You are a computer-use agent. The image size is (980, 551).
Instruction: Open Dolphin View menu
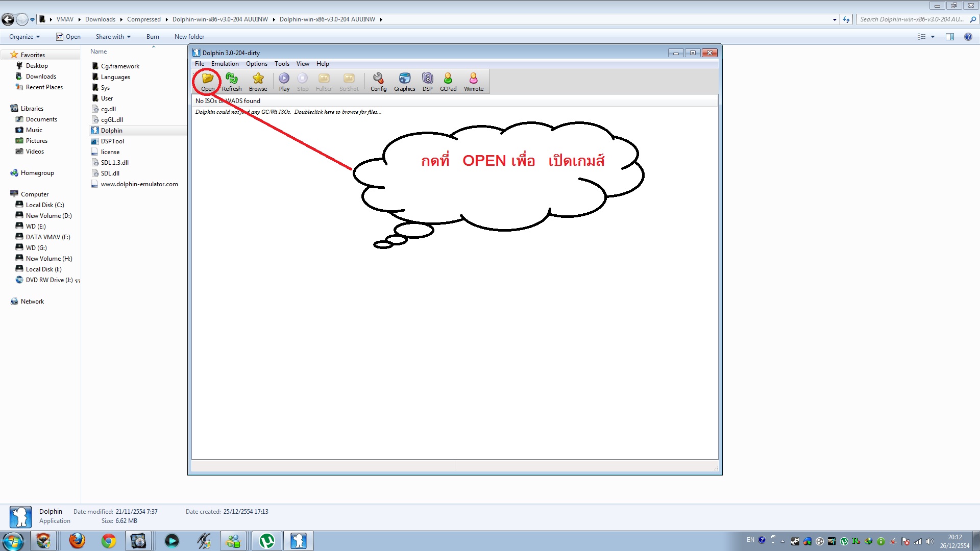pyautogui.click(x=303, y=64)
